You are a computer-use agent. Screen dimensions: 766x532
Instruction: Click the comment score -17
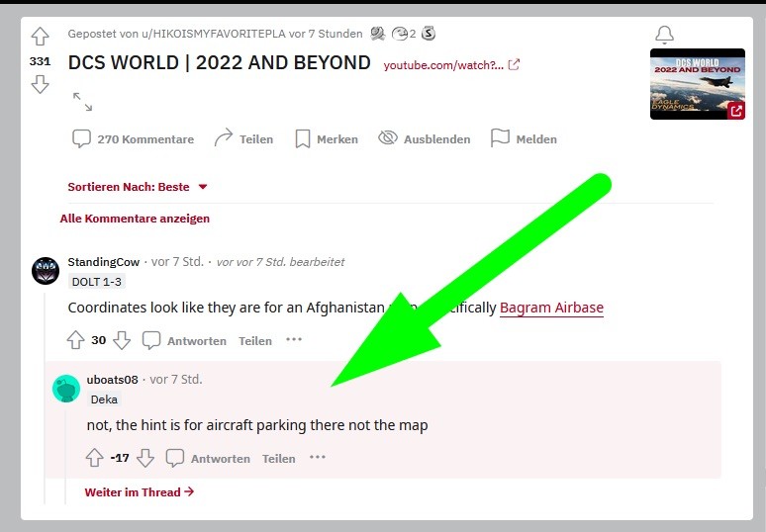pos(120,458)
